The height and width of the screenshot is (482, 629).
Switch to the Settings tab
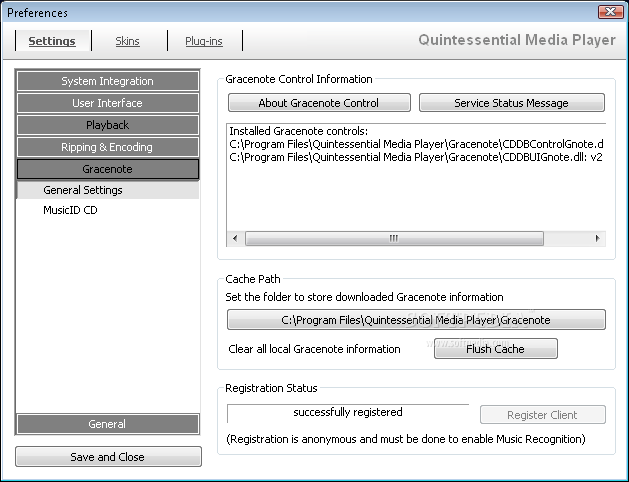point(52,41)
